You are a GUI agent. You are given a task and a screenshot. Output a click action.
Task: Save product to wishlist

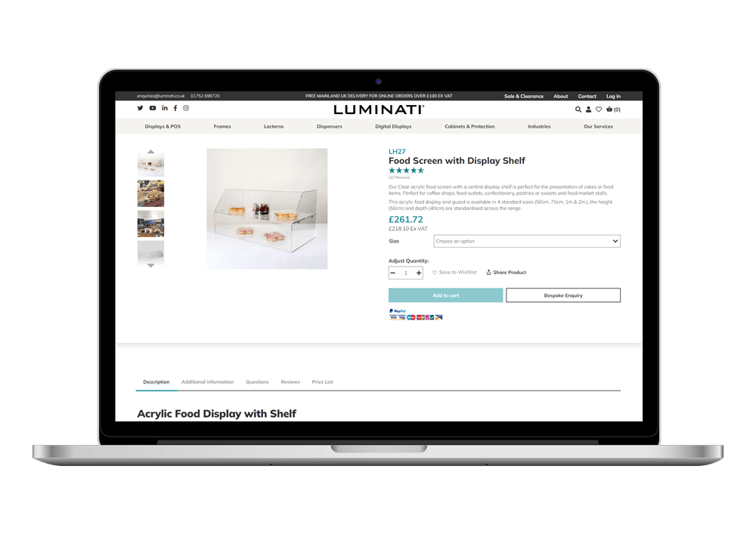(x=454, y=273)
